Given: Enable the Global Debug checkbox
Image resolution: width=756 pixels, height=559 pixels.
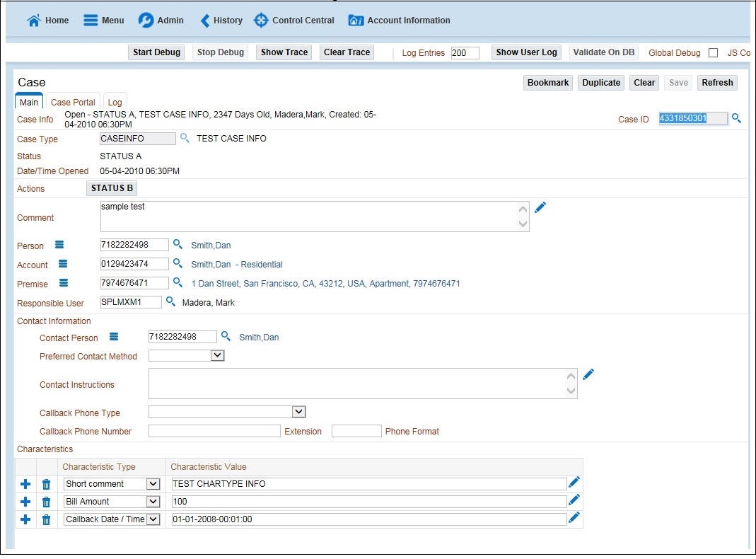Looking at the screenshot, I should click(712, 52).
